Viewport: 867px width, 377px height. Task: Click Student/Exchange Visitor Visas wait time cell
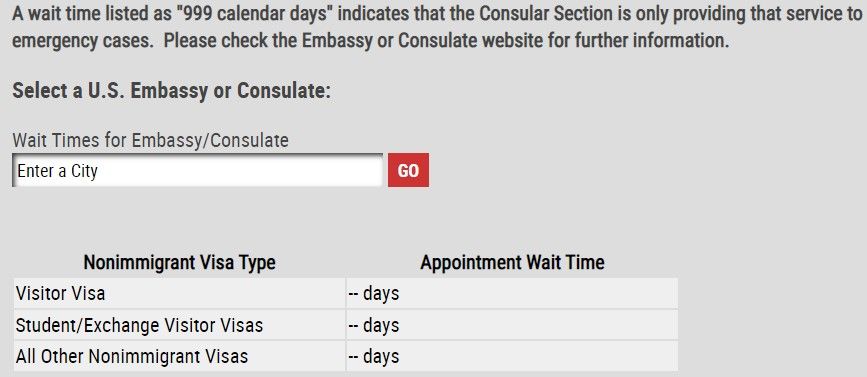pos(512,325)
